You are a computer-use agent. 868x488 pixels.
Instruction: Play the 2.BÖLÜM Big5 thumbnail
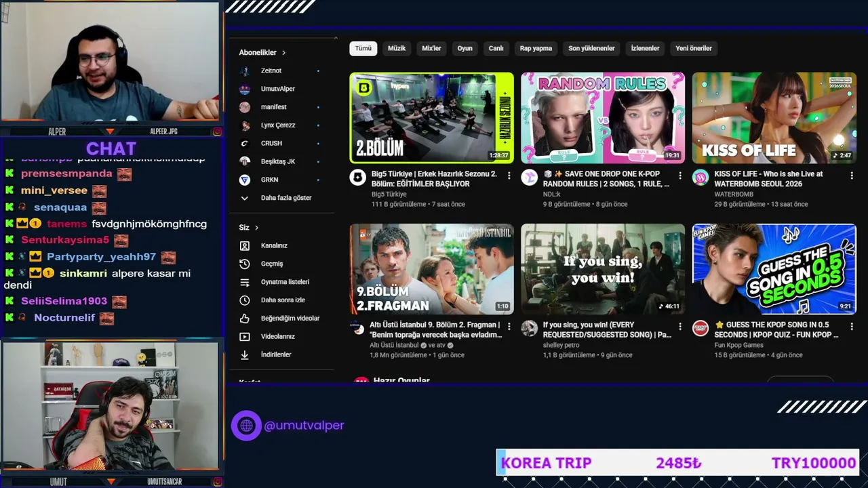432,118
